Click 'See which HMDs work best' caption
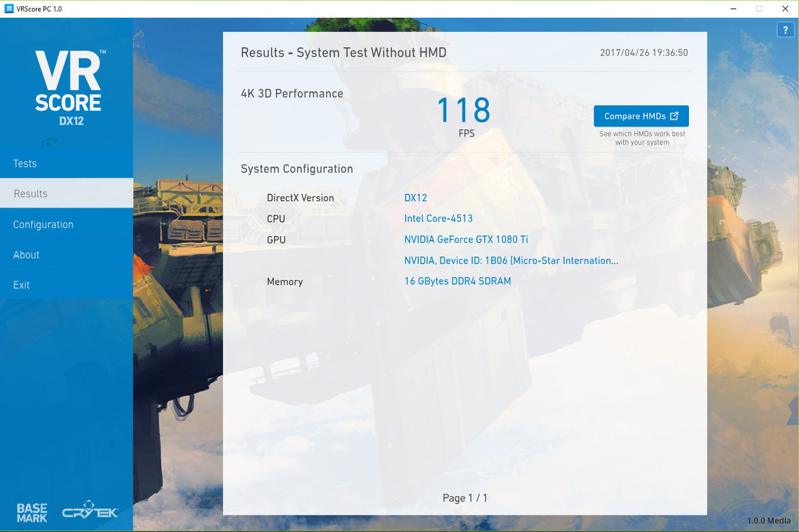 pos(642,138)
